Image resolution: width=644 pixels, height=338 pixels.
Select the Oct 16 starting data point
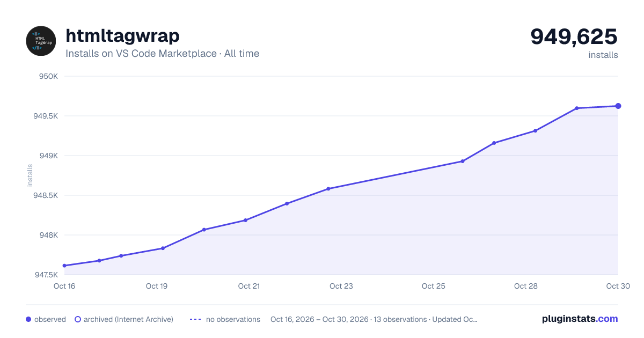pyautogui.click(x=64, y=266)
